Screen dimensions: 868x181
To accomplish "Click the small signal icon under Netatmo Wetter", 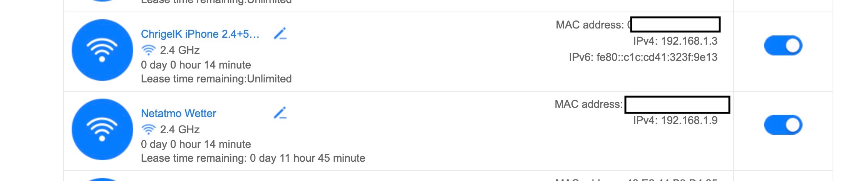I will 148,130.
